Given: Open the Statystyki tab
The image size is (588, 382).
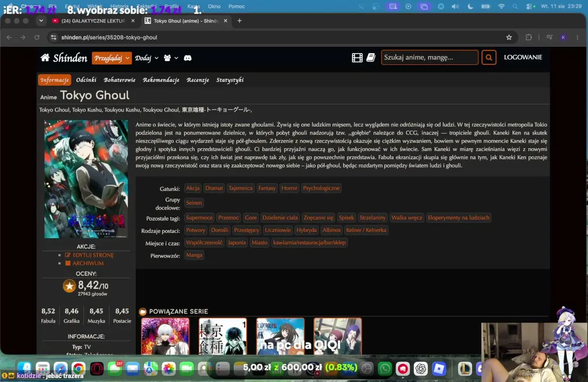Looking at the screenshot, I should (230, 80).
